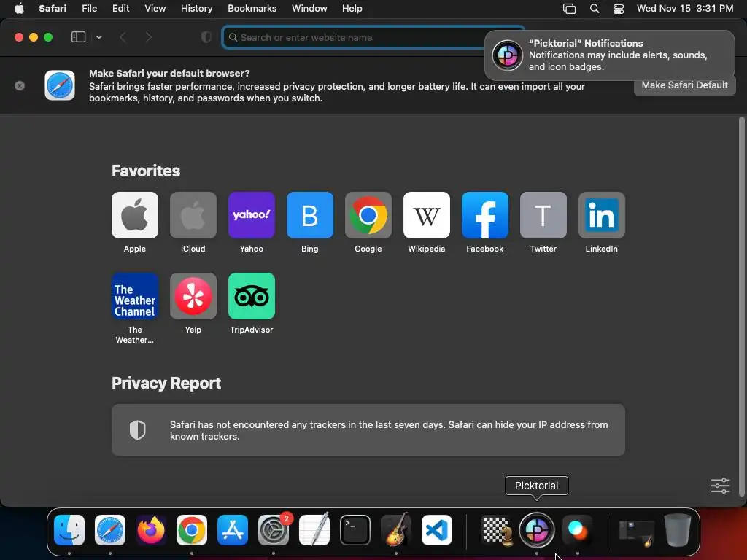Open The Weather Channel favorite tile
Screen dimensions: 747x560
[135, 296]
